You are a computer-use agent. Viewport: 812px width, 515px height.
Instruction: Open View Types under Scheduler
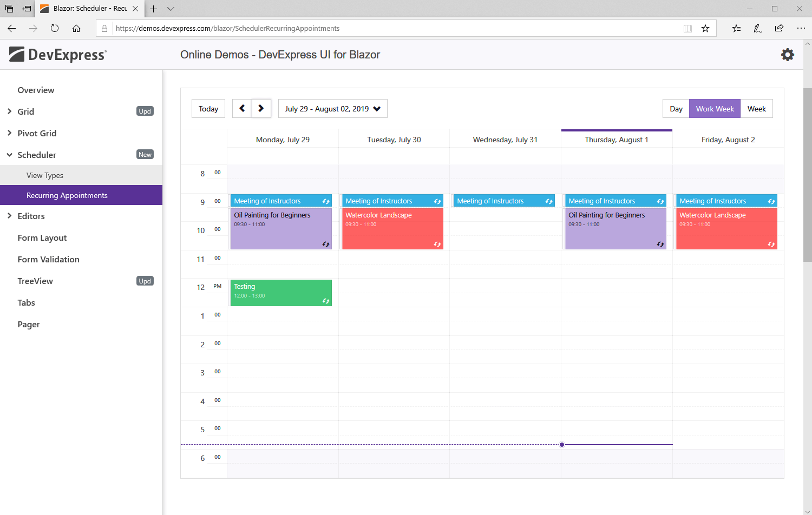[45, 175]
